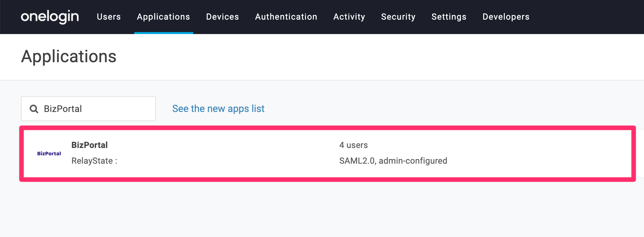This screenshot has height=237, width=644.
Task: Open the BizPortal application name
Action: click(x=89, y=145)
